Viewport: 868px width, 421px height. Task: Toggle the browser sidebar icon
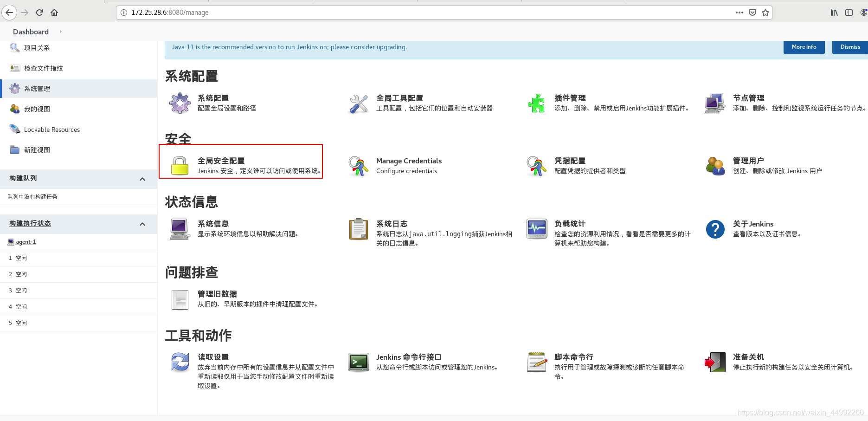click(849, 13)
